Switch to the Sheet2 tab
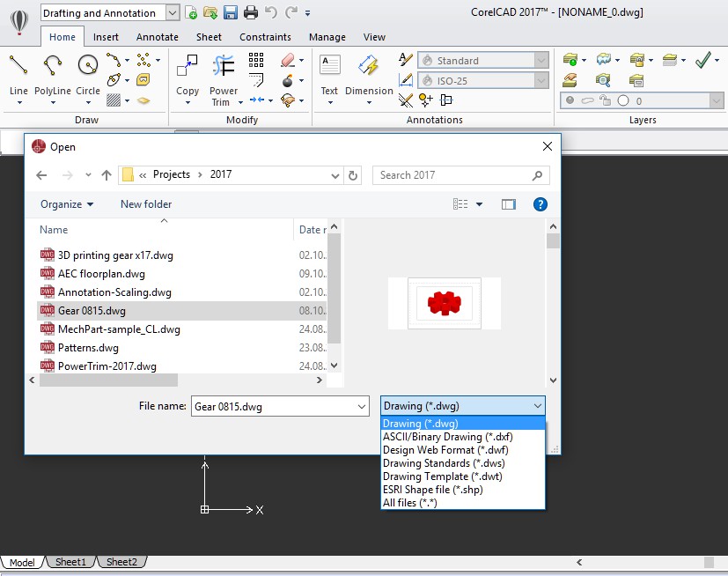The width and height of the screenshot is (728, 576). pos(121,562)
